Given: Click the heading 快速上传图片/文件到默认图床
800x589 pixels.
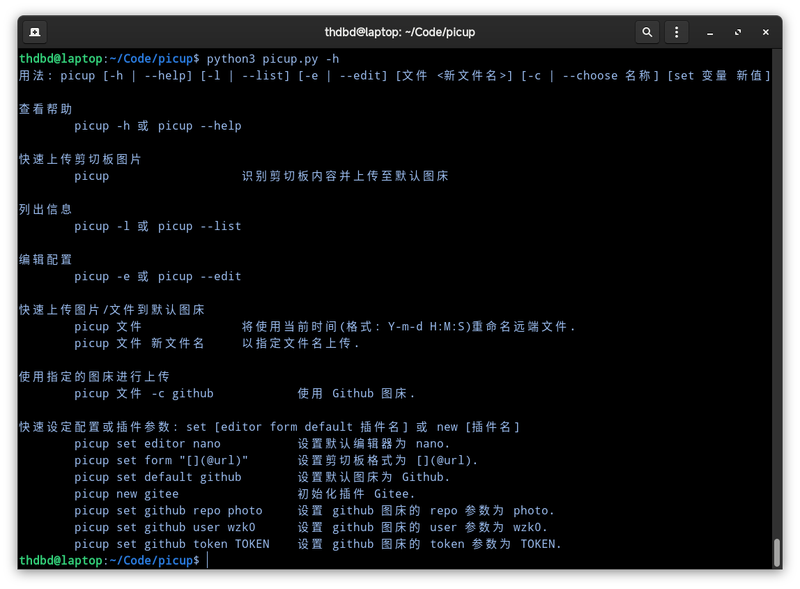Looking at the screenshot, I should (112, 310).
